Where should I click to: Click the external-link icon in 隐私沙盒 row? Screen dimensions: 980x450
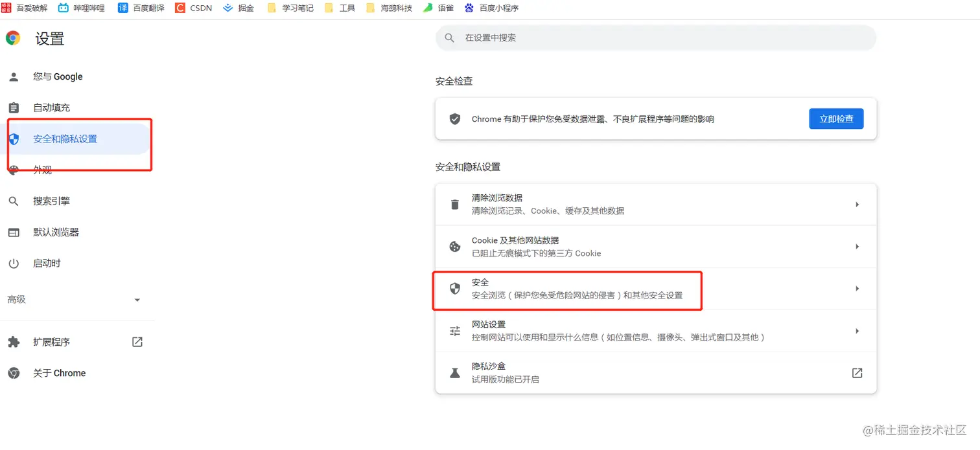857,373
